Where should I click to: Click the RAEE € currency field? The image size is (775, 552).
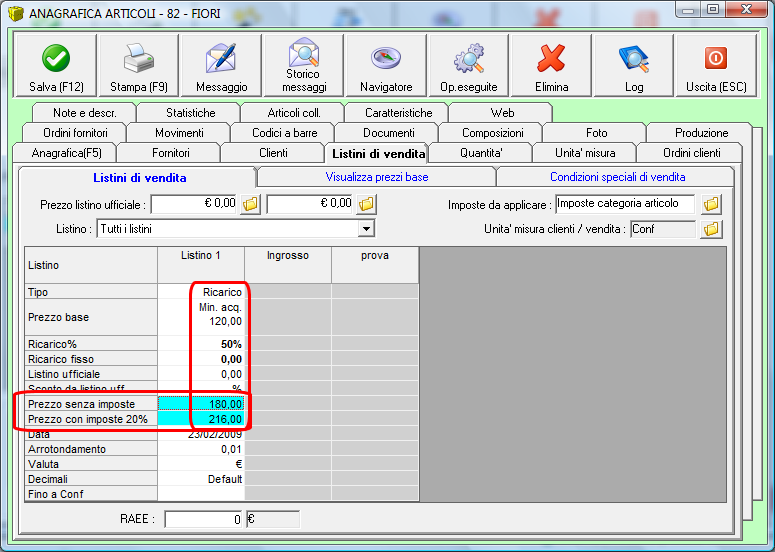pos(273,519)
